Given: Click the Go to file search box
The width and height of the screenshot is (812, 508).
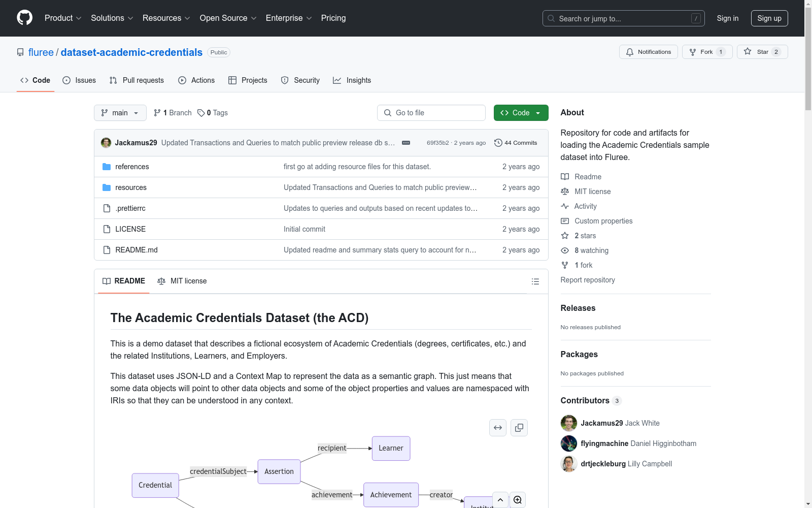Looking at the screenshot, I should (431, 113).
